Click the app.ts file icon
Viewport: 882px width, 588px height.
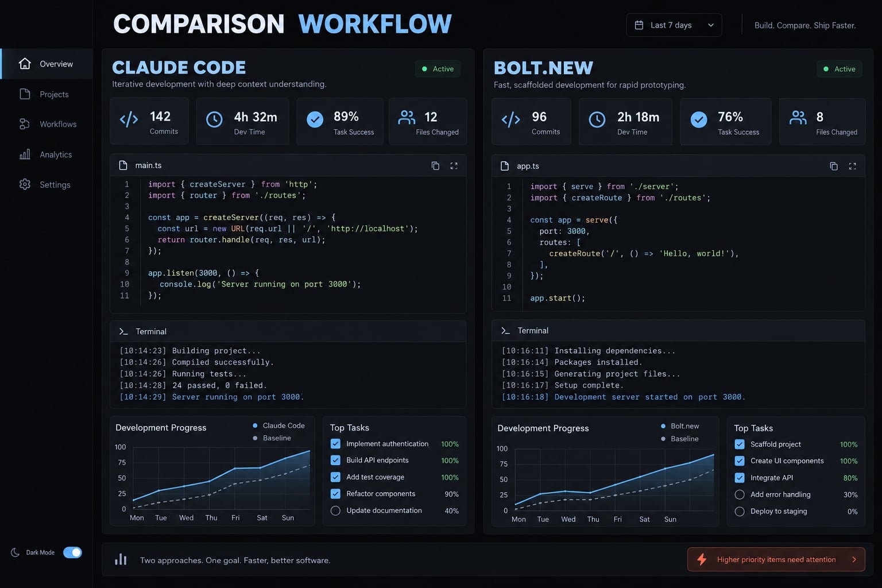(x=505, y=166)
